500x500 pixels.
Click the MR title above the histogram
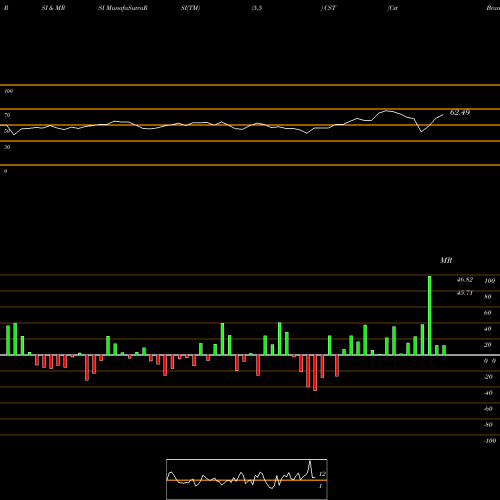[x=446, y=260]
